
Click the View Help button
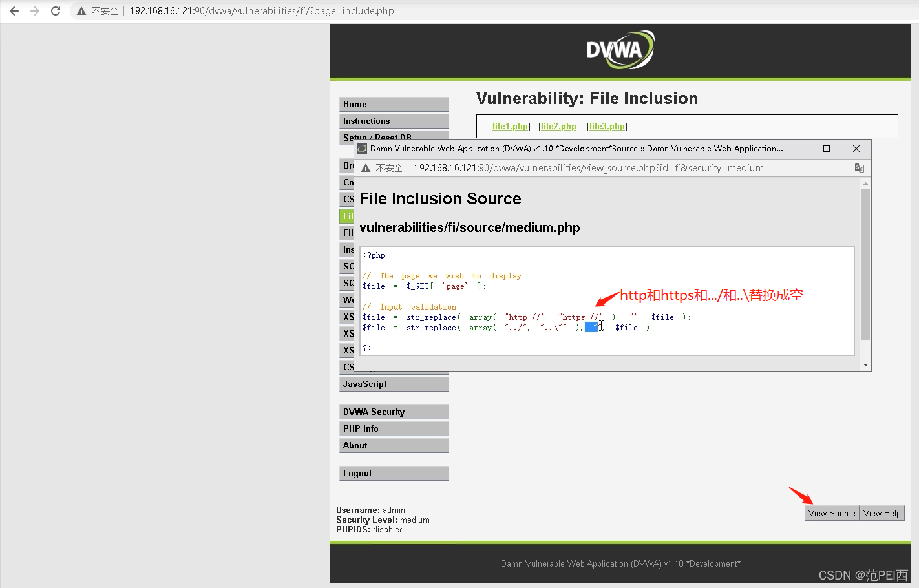point(882,513)
